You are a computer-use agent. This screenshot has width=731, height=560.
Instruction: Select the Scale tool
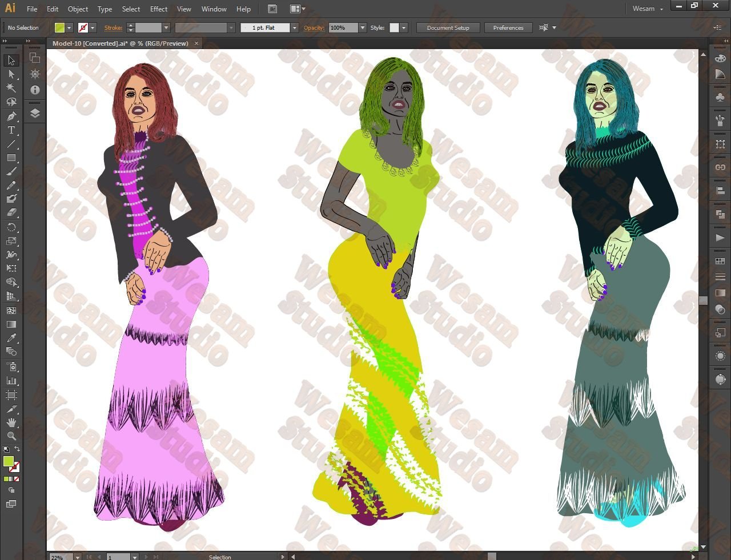point(11,241)
